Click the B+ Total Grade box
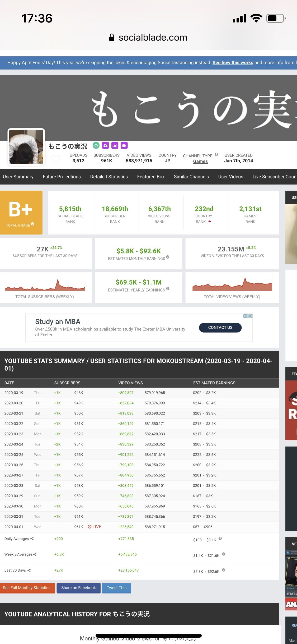This screenshot has width=297, height=644. (x=21, y=213)
